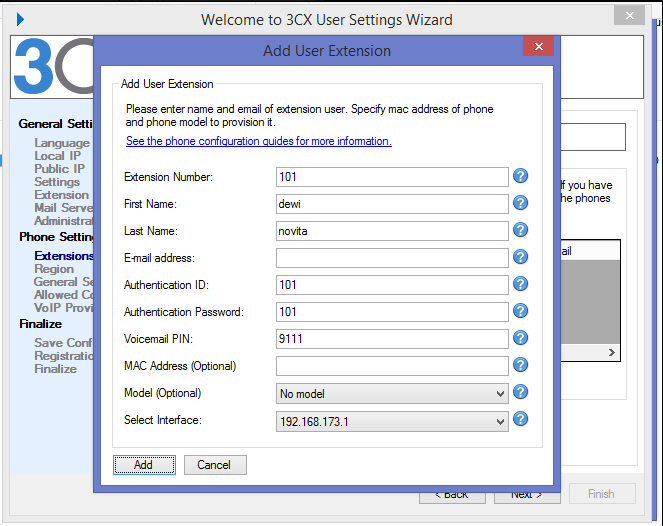Open help for Model dropdown

[521, 392]
